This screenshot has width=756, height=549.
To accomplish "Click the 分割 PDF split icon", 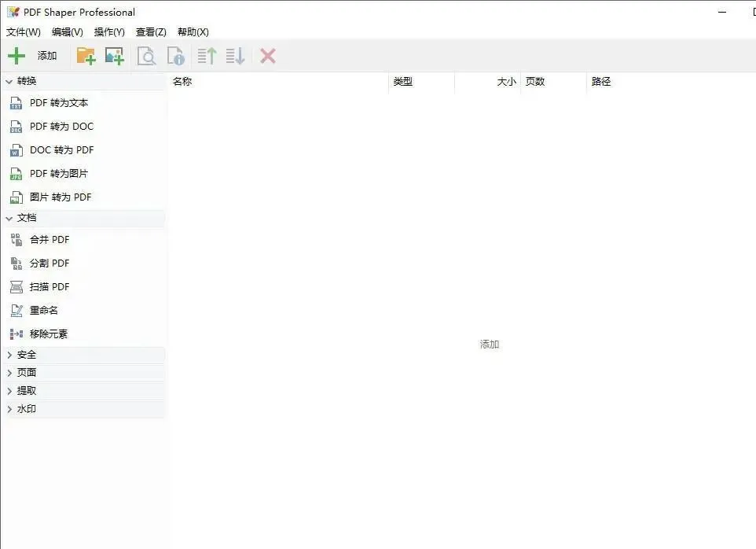I will pyautogui.click(x=16, y=263).
